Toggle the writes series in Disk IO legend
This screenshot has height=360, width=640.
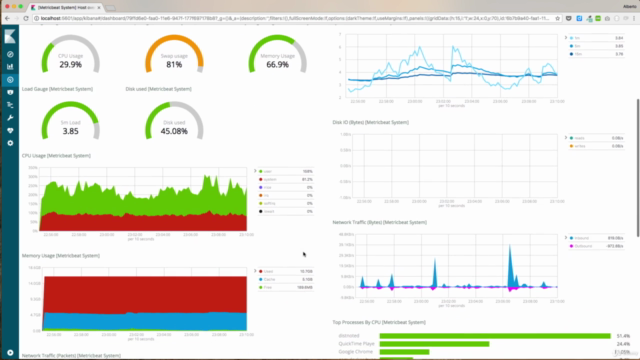tap(596, 146)
